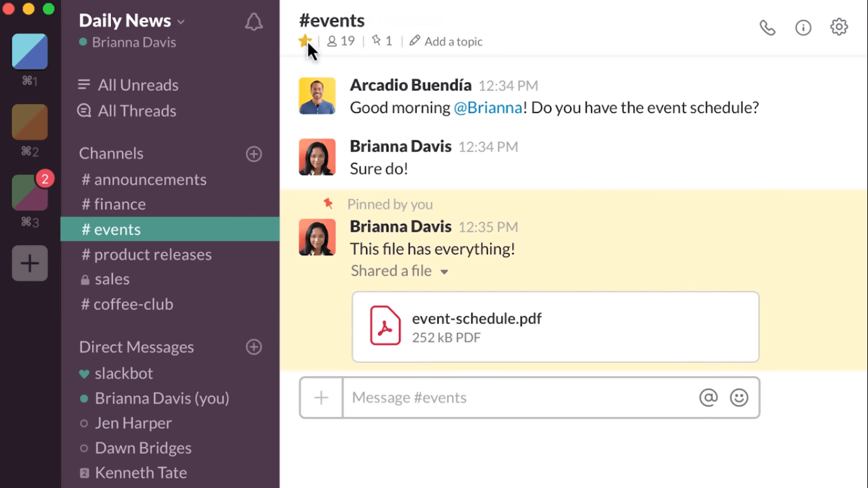Create a channel with the plus icon
The height and width of the screenshot is (488, 868).
(254, 154)
